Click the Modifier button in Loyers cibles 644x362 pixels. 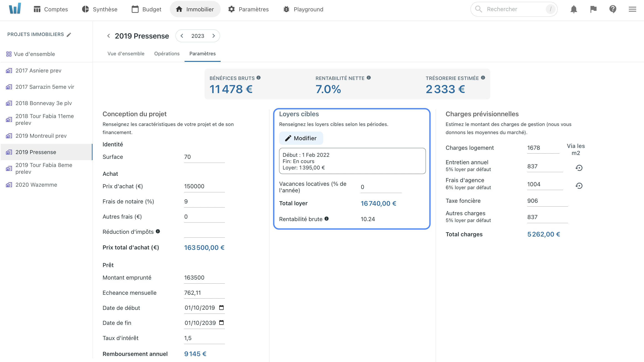point(300,138)
